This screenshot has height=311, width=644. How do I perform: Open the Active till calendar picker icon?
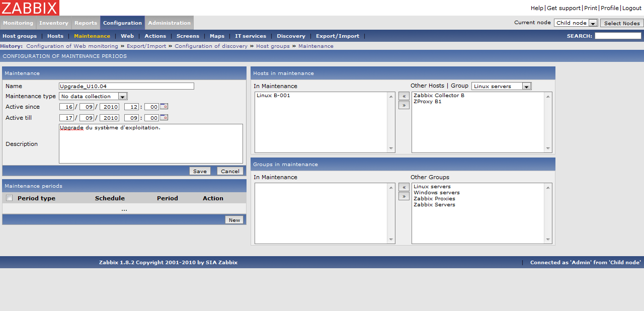click(164, 118)
